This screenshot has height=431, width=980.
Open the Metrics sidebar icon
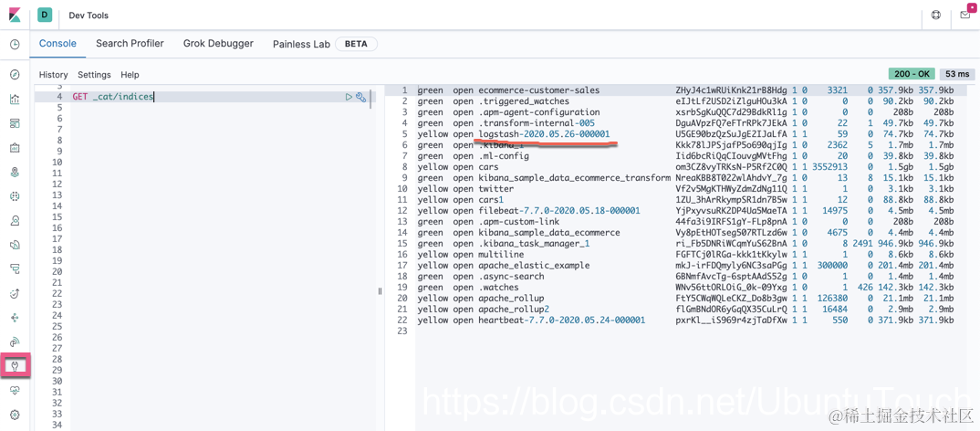[15, 220]
